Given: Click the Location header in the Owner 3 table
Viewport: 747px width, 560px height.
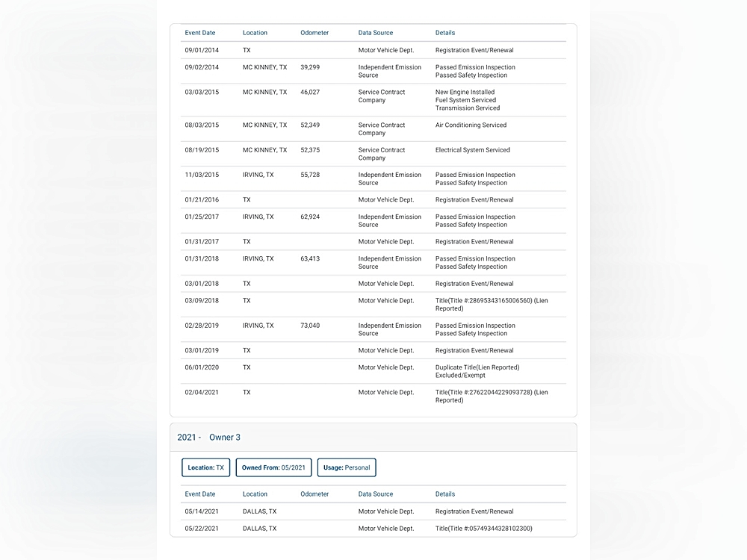Looking at the screenshot, I should pos(255,494).
